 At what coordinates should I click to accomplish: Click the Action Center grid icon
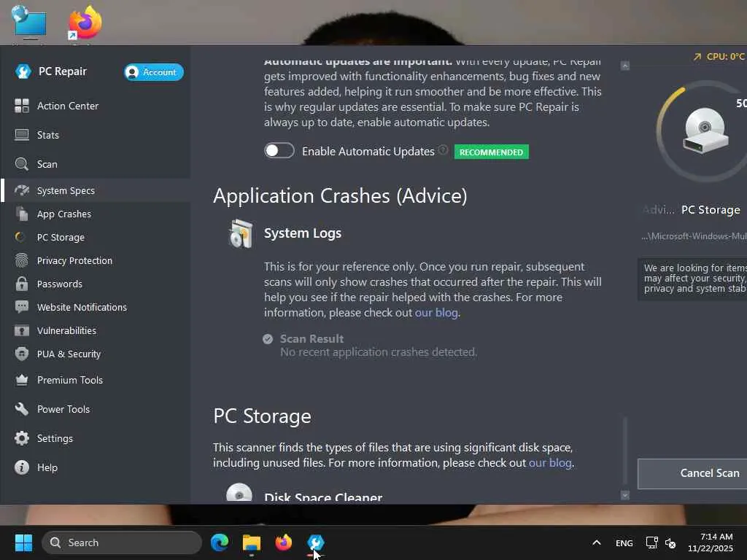click(21, 106)
